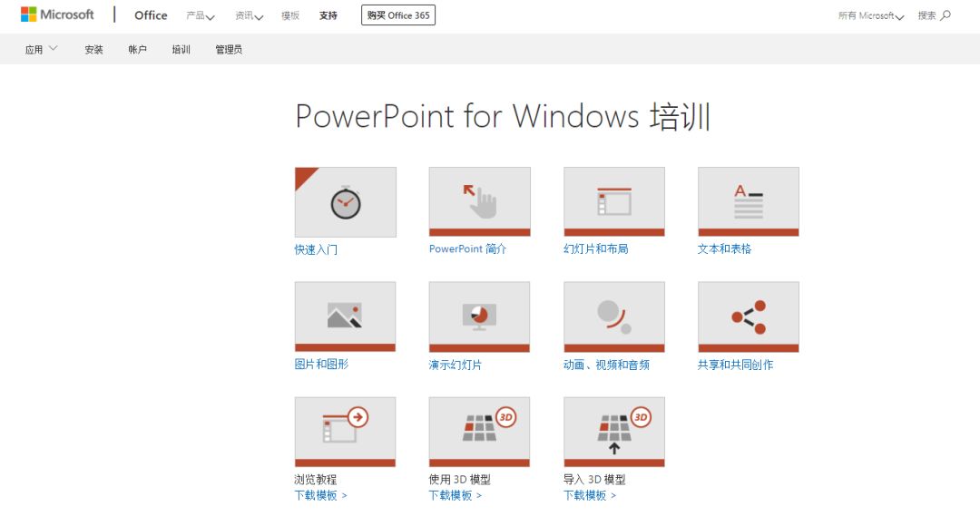This screenshot has height=516, width=980.
Task: Click the Microsoft logo in the header
Action: coord(57,15)
